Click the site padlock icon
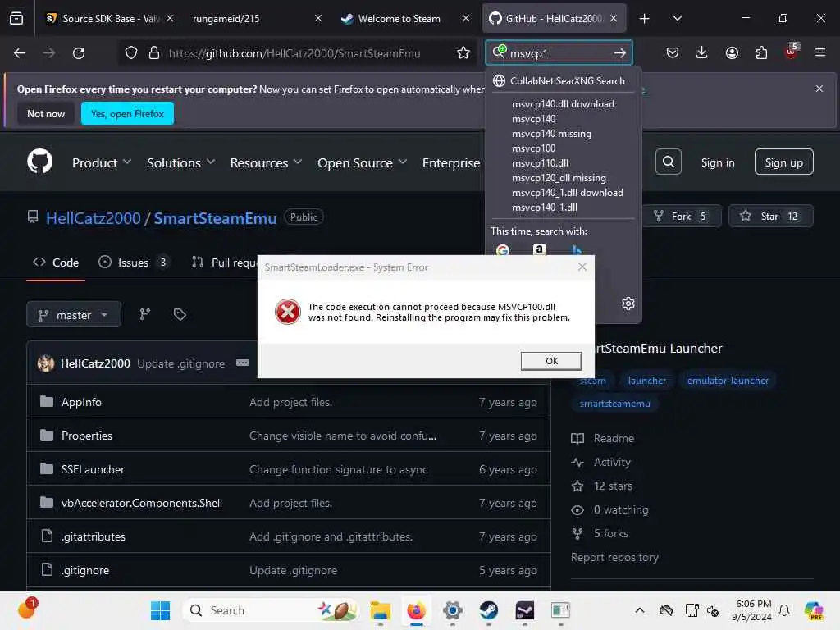The height and width of the screenshot is (630, 840). 154,53
